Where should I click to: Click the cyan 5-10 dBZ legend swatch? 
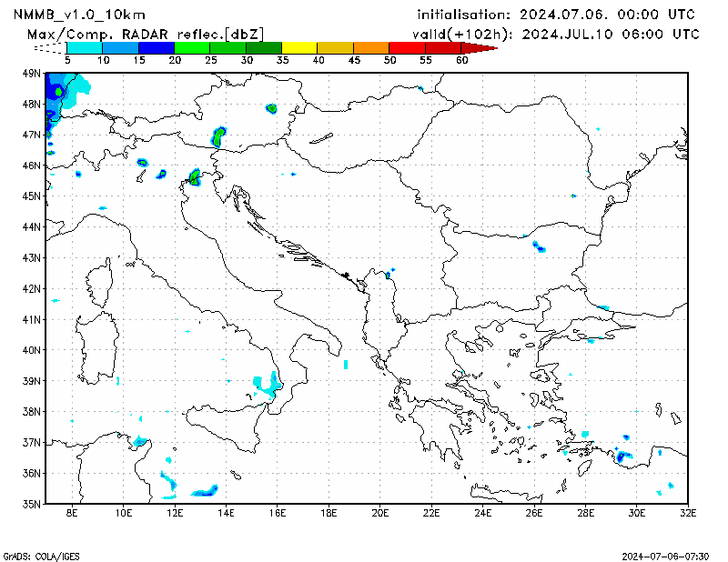(x=85, y=47)
